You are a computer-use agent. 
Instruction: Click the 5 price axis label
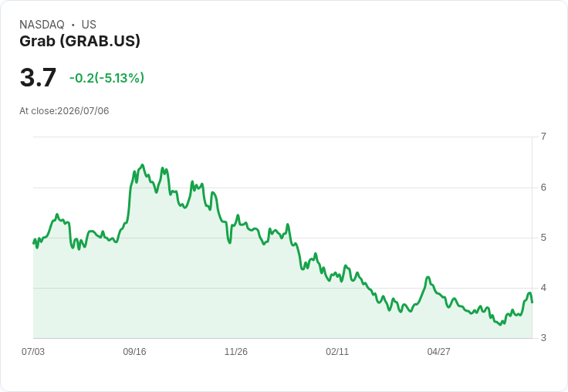[x=543, y=238]
